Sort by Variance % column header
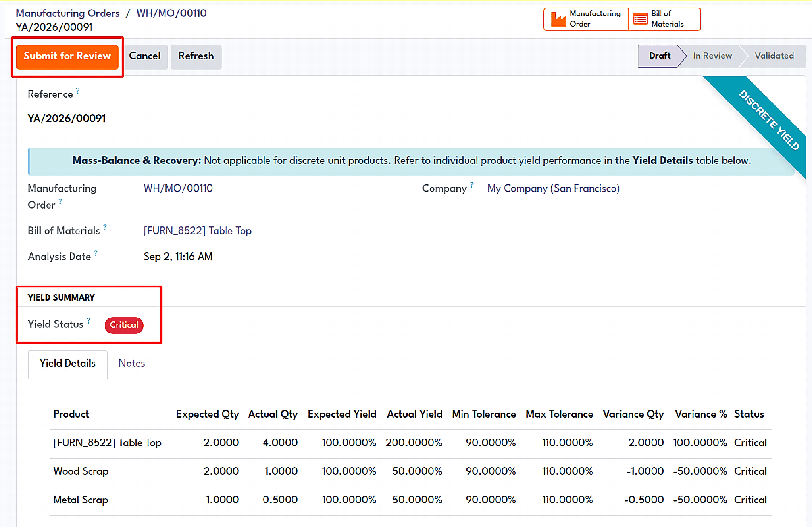The image size is (812, 527). (701, 414)
